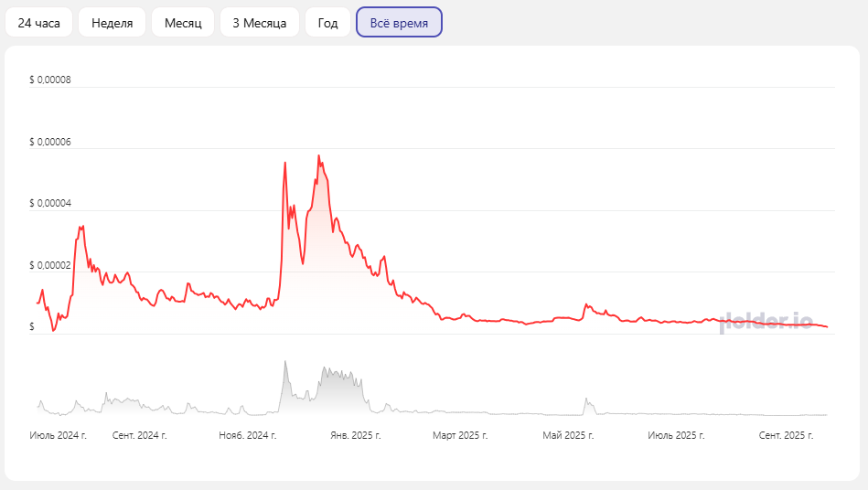Image resolution: width=868 pixels, height=490 pixels.
Task: Show the 3 Месяца chart range
Action: point(260,23)
